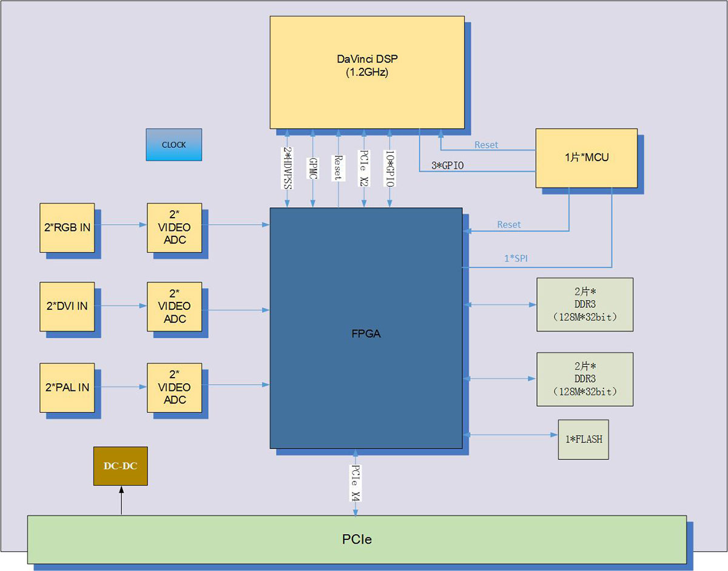Click the upper DDR3 memory block
Image resolution: width=728 pixels, height=571 pixels.
584,304
